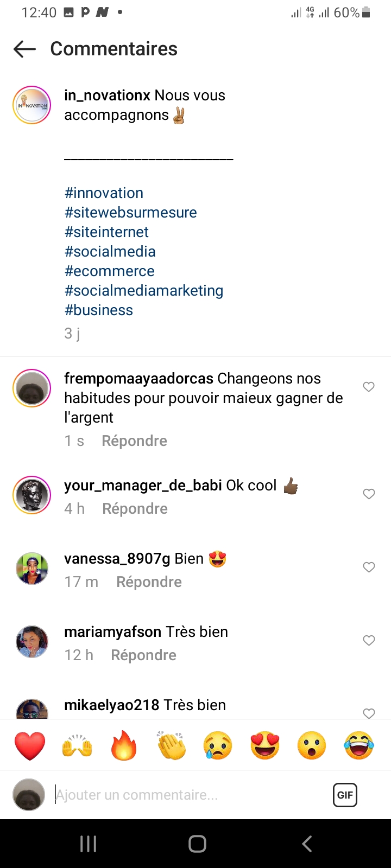
Task: Open the #ecommerce hashtag link
Action: [110, 271]
